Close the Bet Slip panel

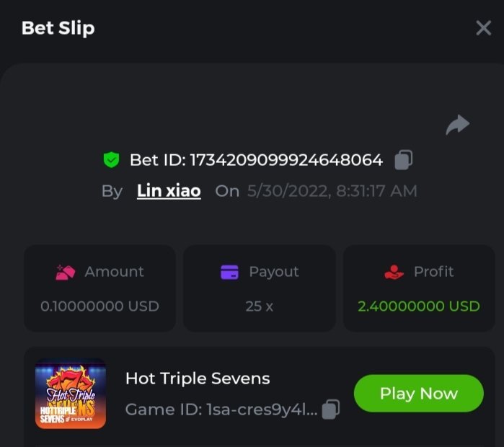[483, 28]
